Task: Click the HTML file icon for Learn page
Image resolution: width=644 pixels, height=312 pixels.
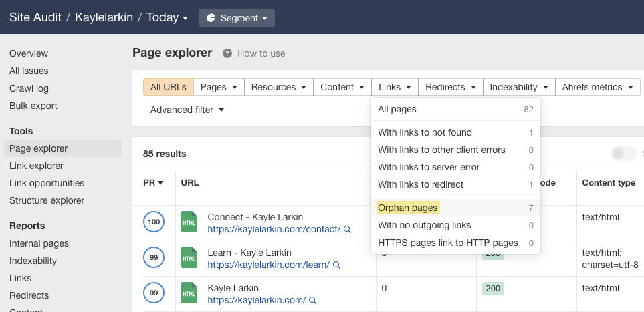Action: (x=190, y=259)
